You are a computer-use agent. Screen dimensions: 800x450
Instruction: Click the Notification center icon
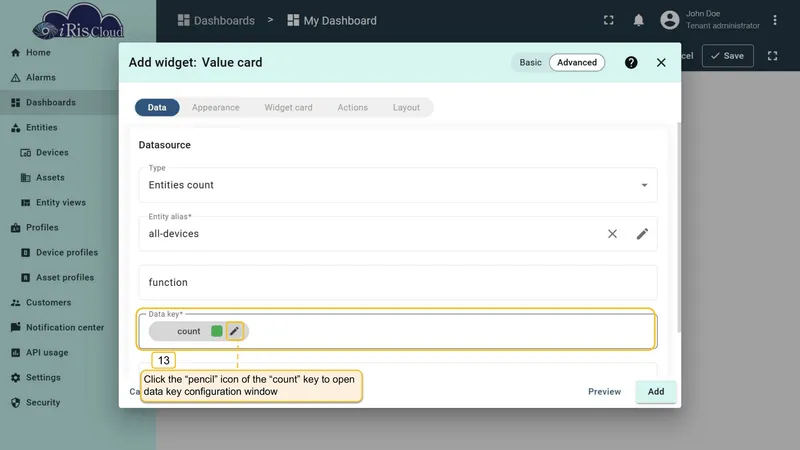coord(15,327)
